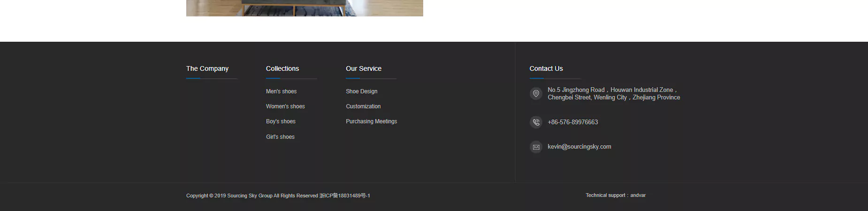Open The Company footer heading
Screen dimensions: 868x211
(x=207, y=68)
